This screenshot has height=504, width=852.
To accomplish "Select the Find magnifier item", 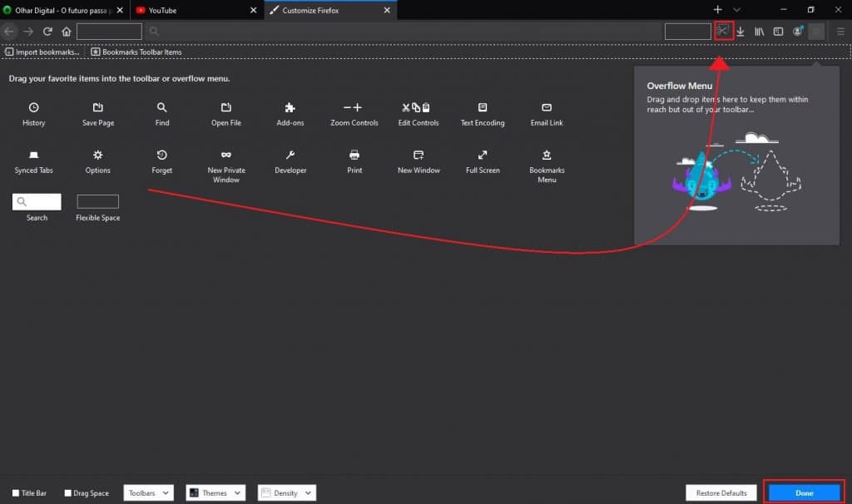I will tap(162, 114).
